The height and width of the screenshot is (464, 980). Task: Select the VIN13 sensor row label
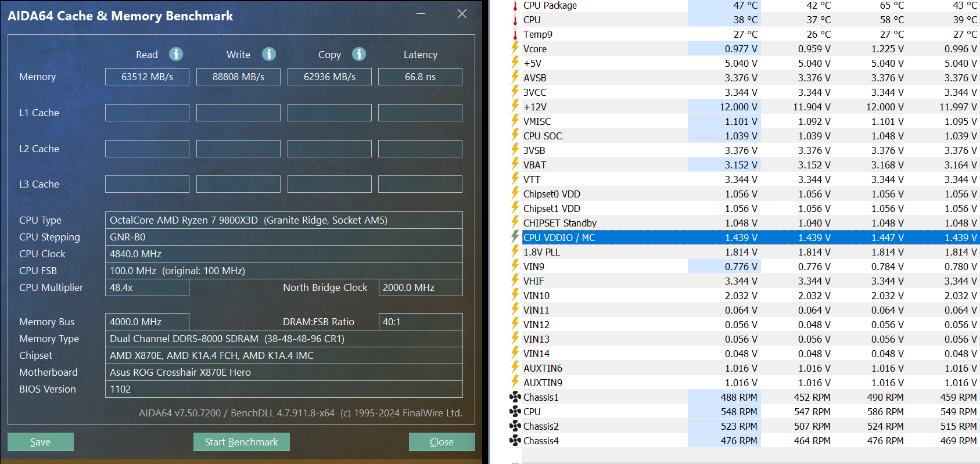pos(536,339)
